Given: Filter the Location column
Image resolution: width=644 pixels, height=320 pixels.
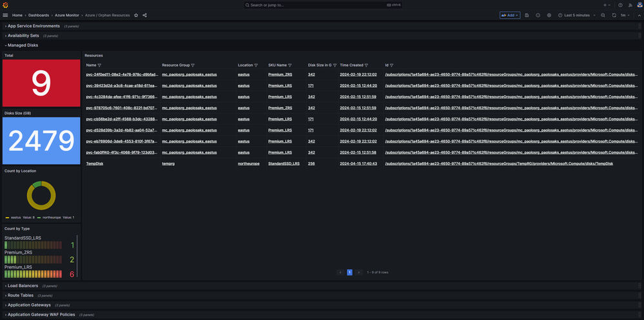Looking at the screenshot, I should coord(256,65).
